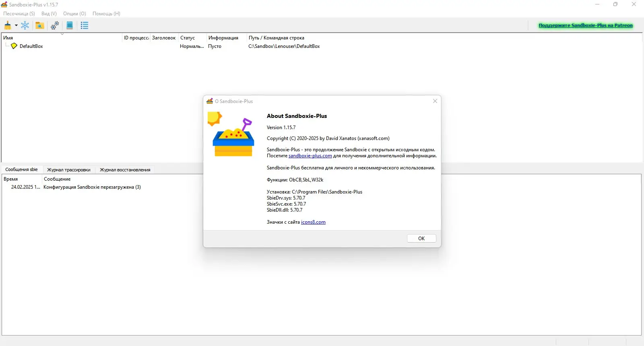Click the yellow DefaultBox sandbox icon
The width and height of the screenshot is (644, 346).
coord(14,46)
